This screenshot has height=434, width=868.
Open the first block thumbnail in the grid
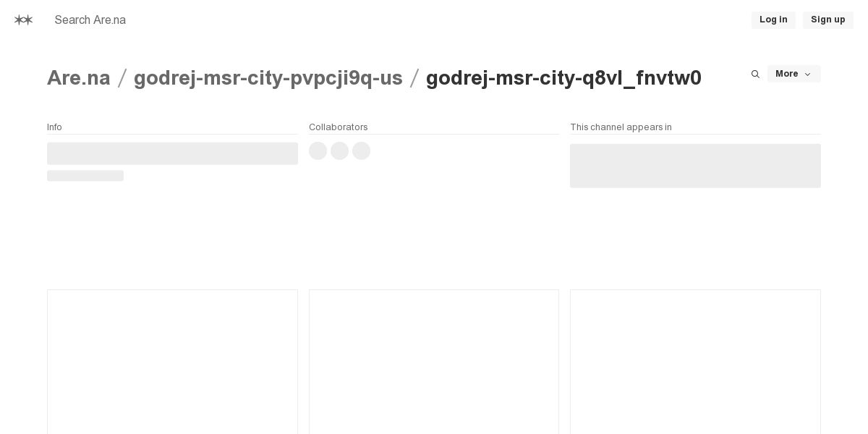[x=172, y=362]
